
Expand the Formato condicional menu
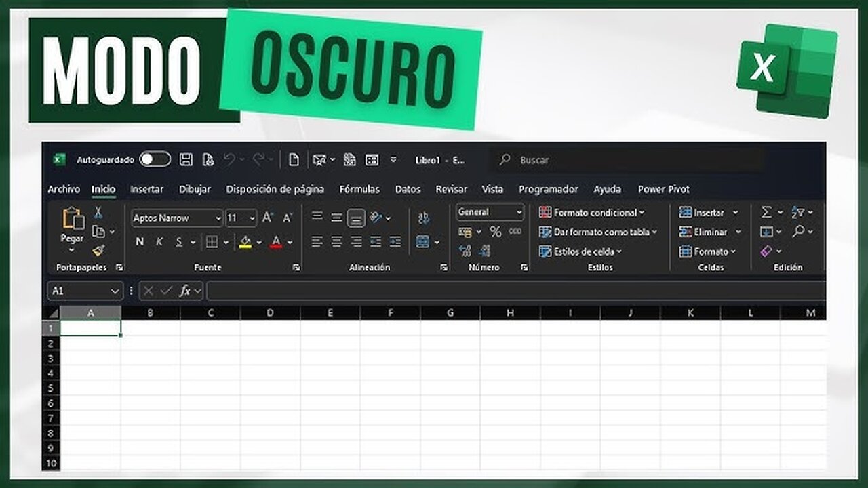[592, 213]
